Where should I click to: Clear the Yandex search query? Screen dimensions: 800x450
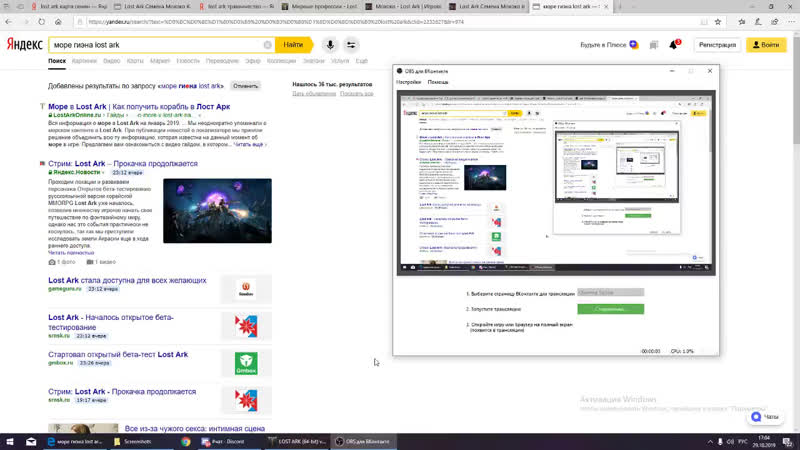click(267, 45)
